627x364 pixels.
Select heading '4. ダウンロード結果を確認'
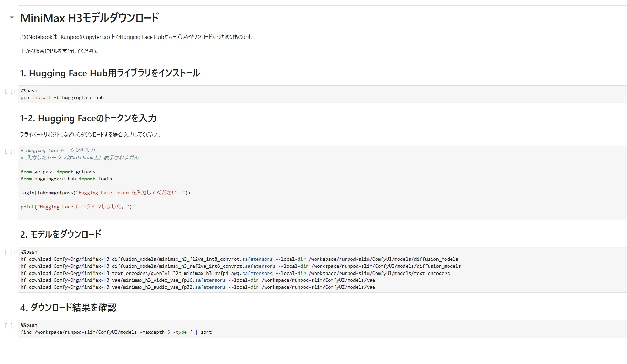[x=68, y=308]
